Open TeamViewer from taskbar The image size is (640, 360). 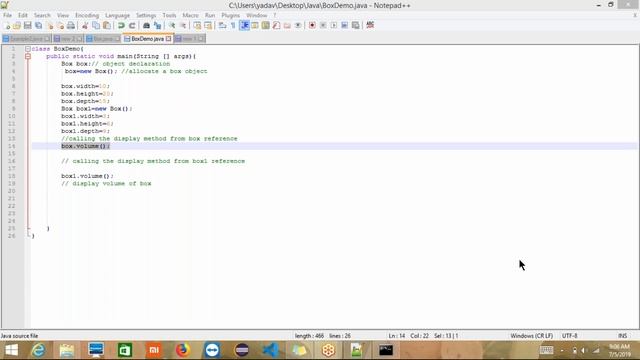[212, 350]
